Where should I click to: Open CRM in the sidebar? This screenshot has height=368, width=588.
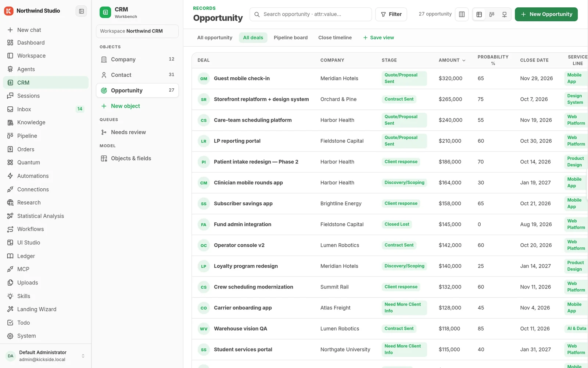[46, 82]
